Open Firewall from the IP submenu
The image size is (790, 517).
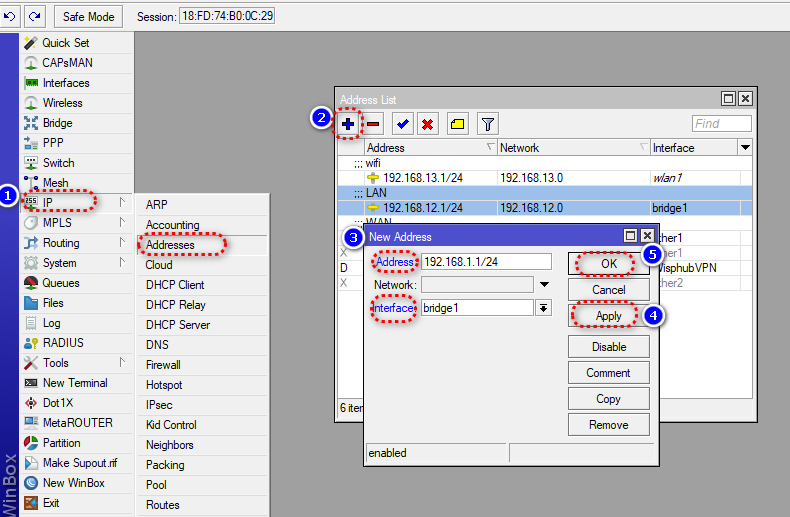tap(163, 365)
